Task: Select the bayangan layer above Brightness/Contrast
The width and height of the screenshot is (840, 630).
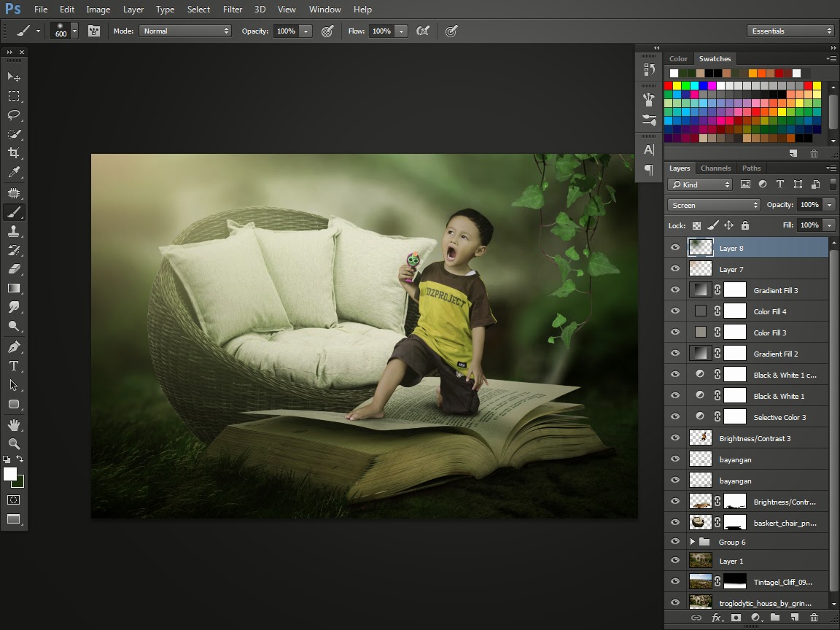Action: (735, 481)
